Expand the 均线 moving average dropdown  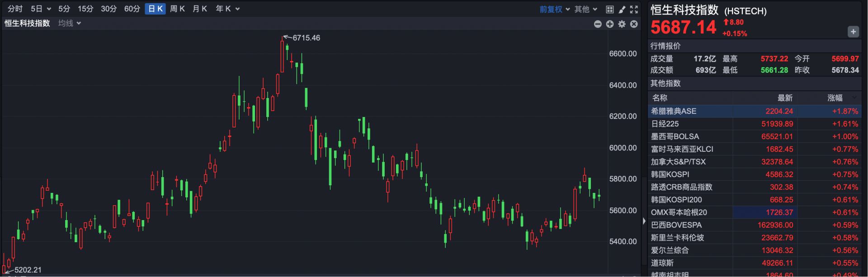(70, 23)
